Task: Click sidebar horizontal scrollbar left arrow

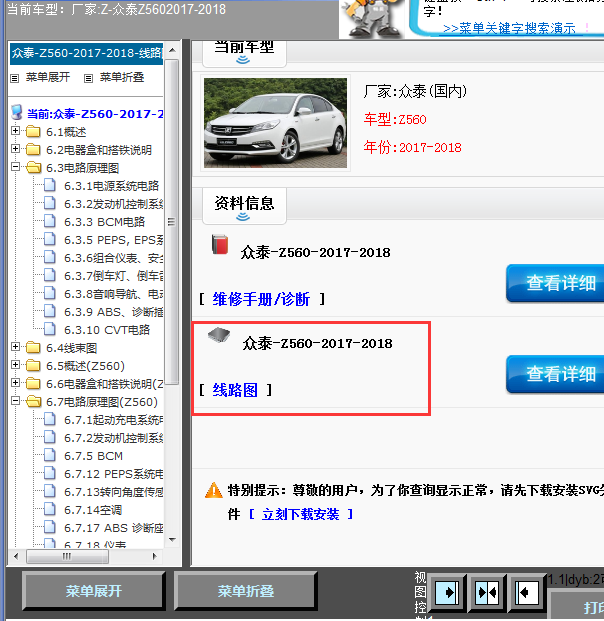Action: [x=16, y=556]
